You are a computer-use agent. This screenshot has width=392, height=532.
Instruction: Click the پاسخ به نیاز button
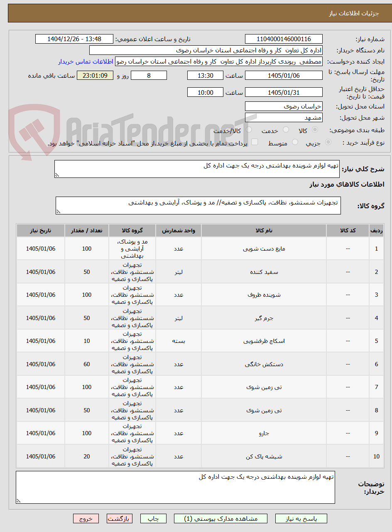point(301,519)
